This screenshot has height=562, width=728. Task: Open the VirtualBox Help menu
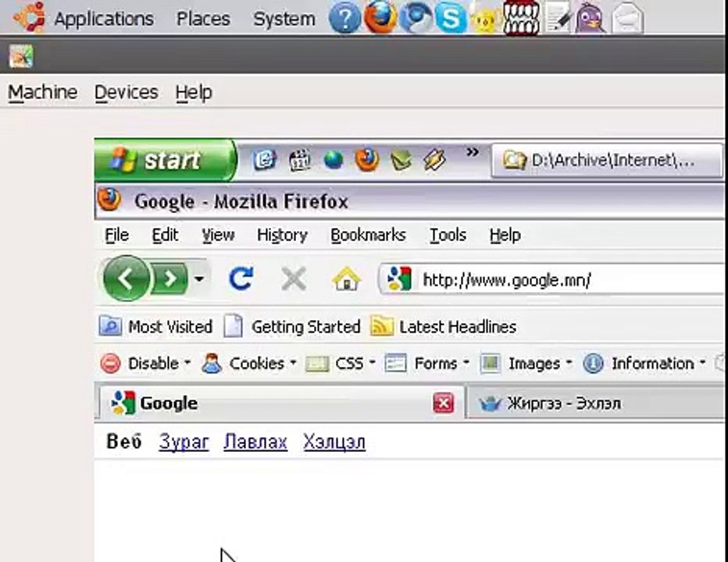tap(194, 92)
